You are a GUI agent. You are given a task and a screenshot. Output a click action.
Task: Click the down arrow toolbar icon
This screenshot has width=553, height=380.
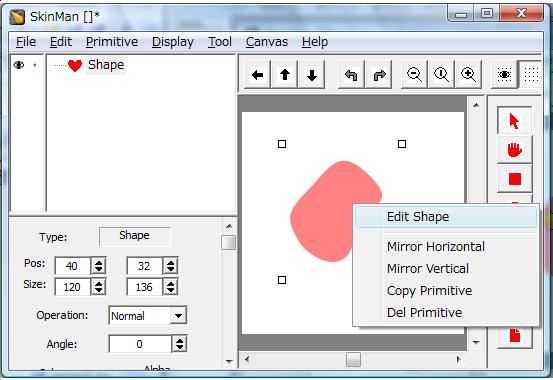(x=312, y=74)
